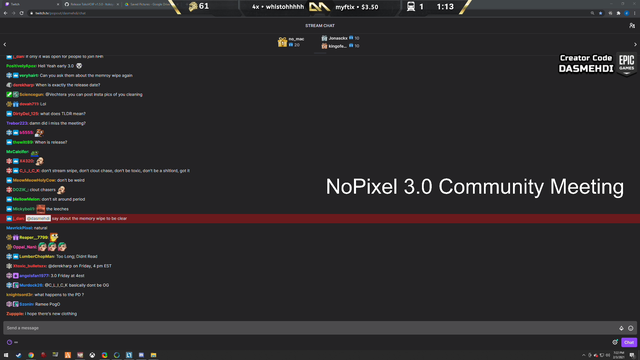The height and width of the screenshot is (360, 640).
Task: Open Xbox app from the taskbar
Action: pos(92,355)
